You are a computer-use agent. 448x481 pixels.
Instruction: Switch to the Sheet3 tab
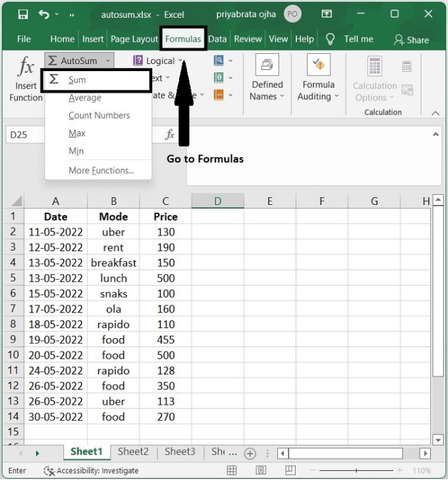click(x=180, y=452)
